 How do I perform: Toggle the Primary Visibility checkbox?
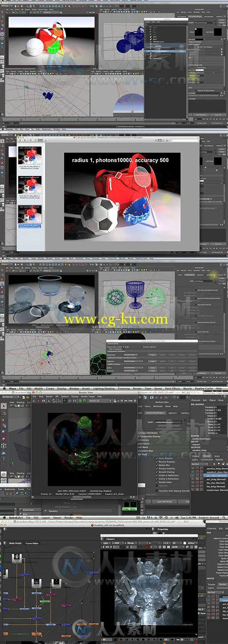pos(157,468)
